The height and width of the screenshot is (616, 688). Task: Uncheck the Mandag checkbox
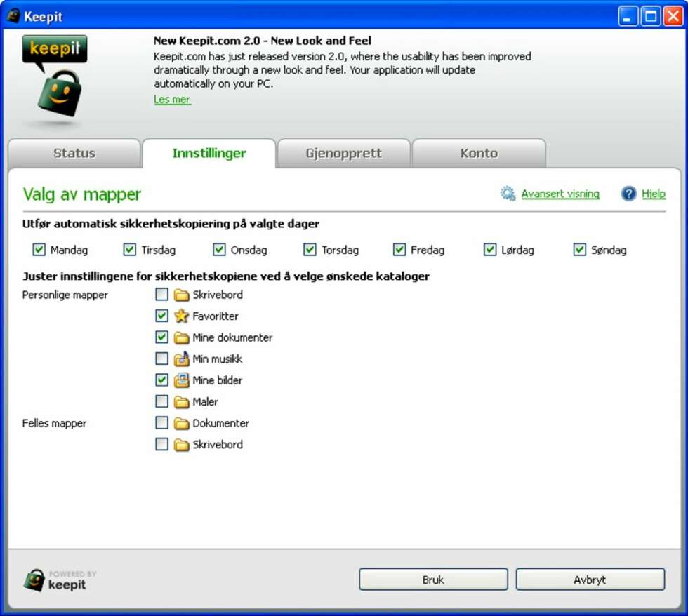pyautogui.click(x=39, y=250)
